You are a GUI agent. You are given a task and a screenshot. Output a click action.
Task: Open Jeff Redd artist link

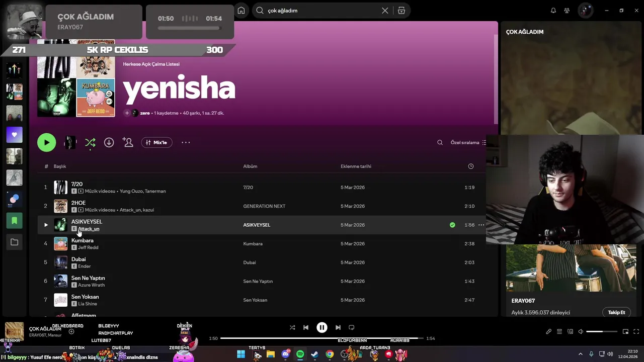click(88, 247)
